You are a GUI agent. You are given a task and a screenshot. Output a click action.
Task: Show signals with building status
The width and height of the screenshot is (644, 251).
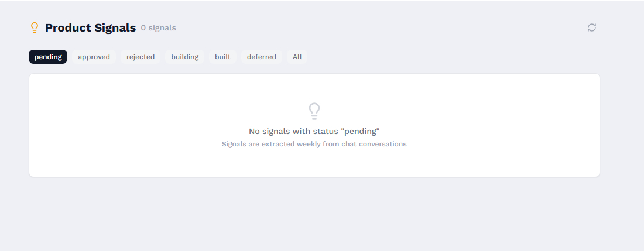coord(185,57)
